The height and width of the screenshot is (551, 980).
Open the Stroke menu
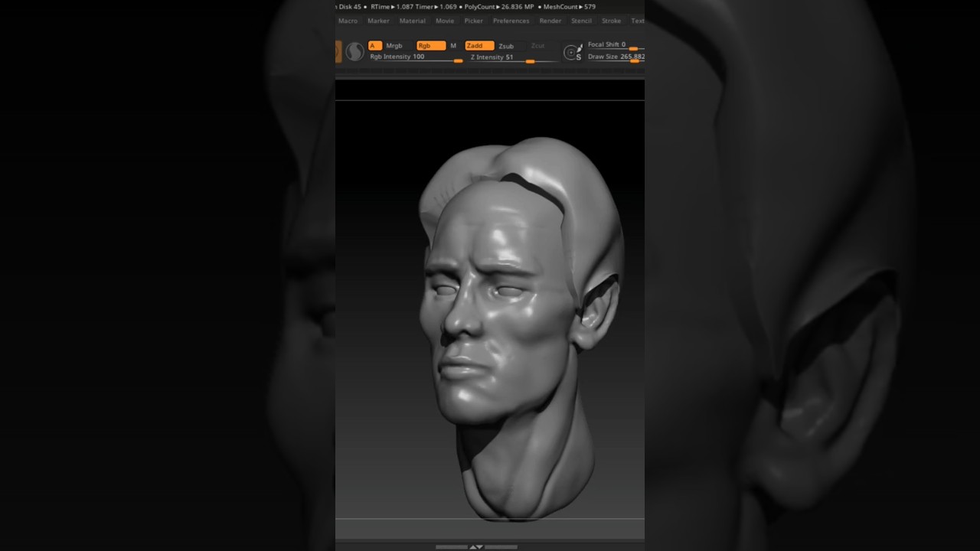tap(611, 21)
